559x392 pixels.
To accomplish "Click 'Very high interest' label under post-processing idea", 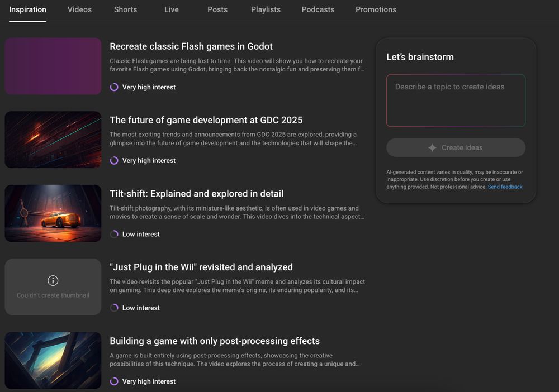I will pos(149,382).
